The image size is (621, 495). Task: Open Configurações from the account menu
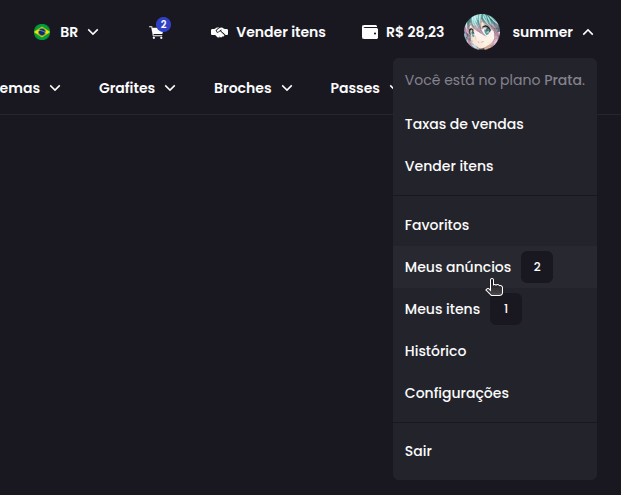coord(456,393)
